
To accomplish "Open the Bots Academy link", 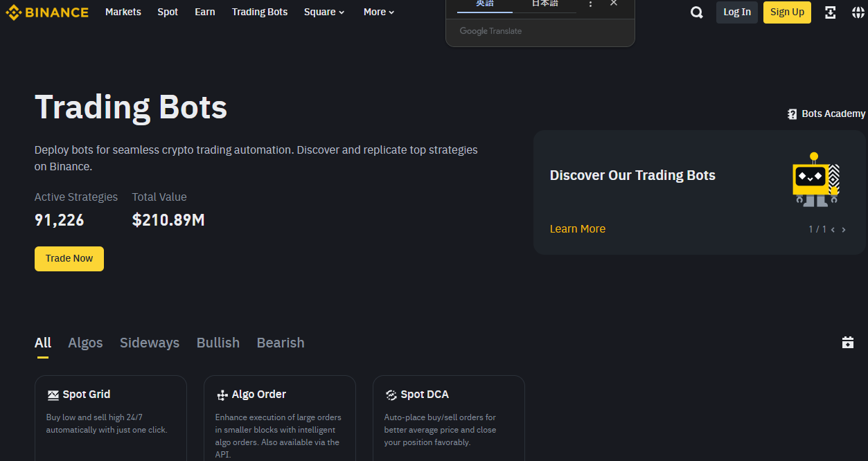I will coord(833,114).
